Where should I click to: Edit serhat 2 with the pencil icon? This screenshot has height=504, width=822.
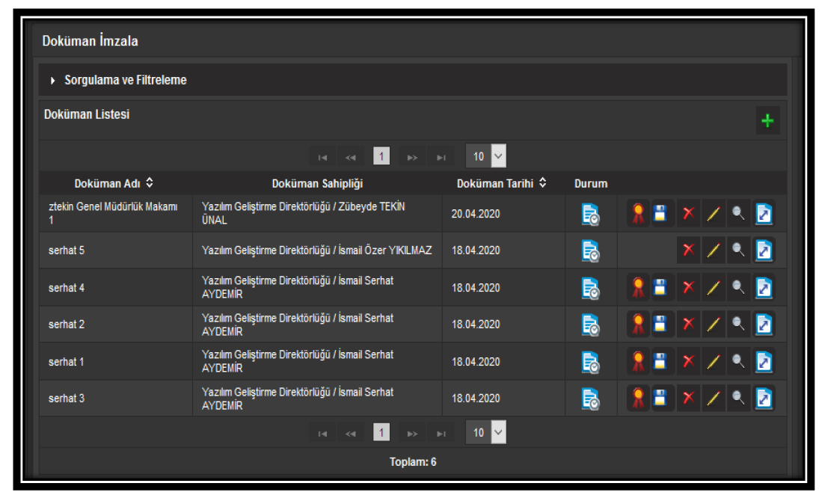point(713,325)
